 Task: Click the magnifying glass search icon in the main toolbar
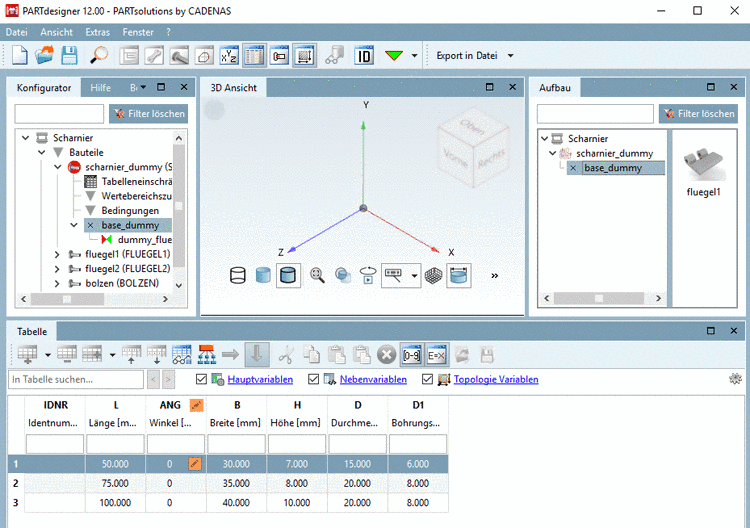[99, 56]
